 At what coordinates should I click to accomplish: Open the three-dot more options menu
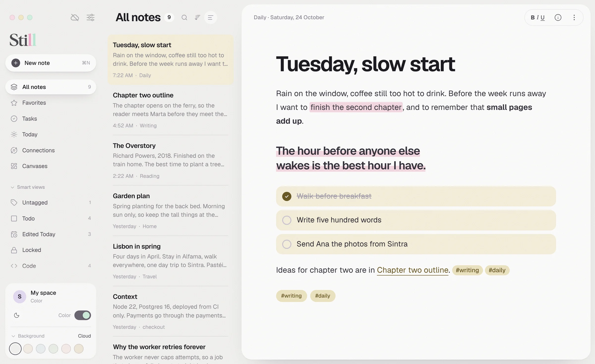pos(574,18)
